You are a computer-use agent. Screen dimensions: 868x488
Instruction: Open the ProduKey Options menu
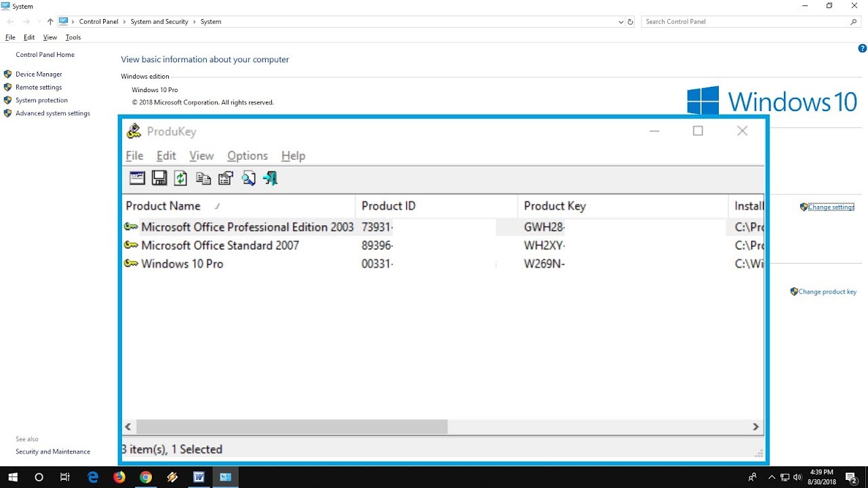[248, 156]
